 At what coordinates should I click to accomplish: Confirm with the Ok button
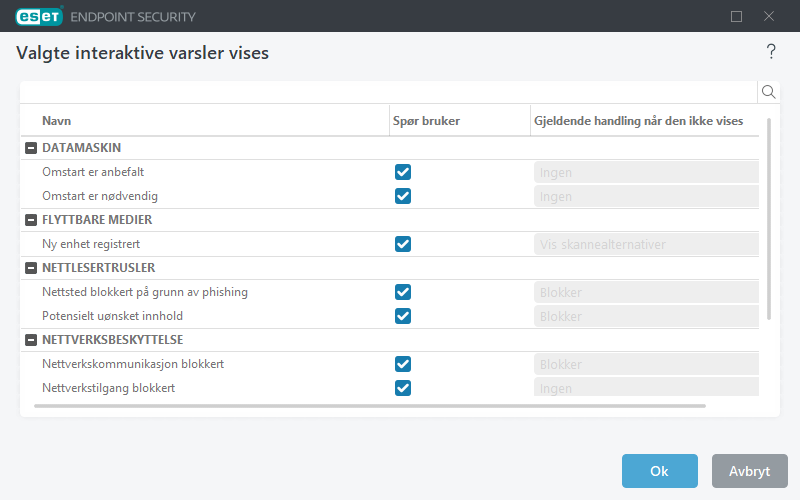coord(659,471)
